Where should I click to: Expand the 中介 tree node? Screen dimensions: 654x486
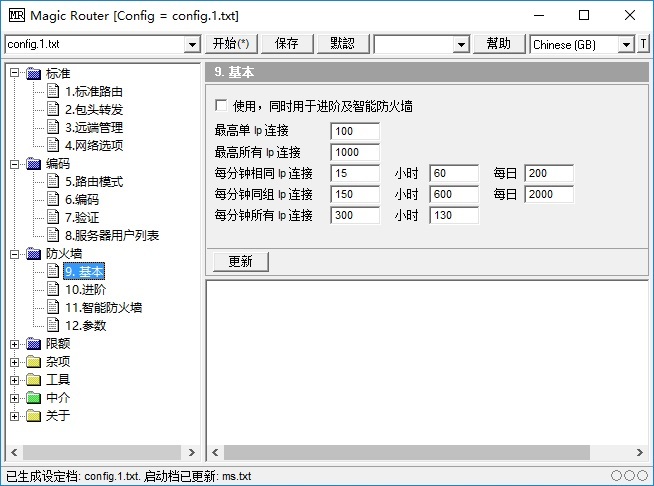[x=15, y=398]
